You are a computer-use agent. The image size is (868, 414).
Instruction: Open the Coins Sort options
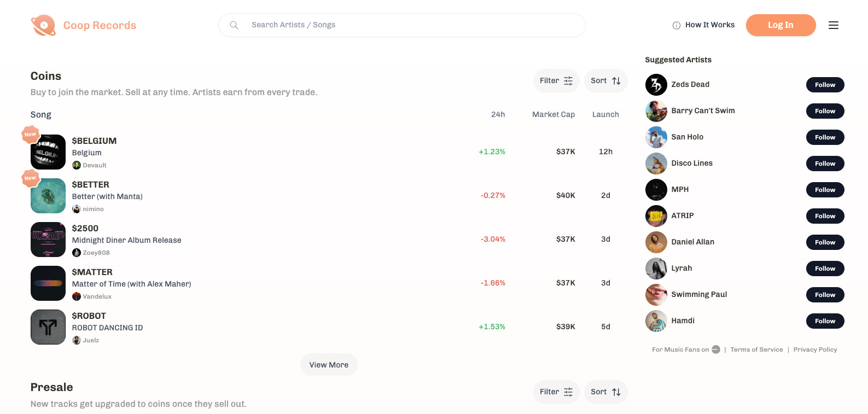click(605, 81)
